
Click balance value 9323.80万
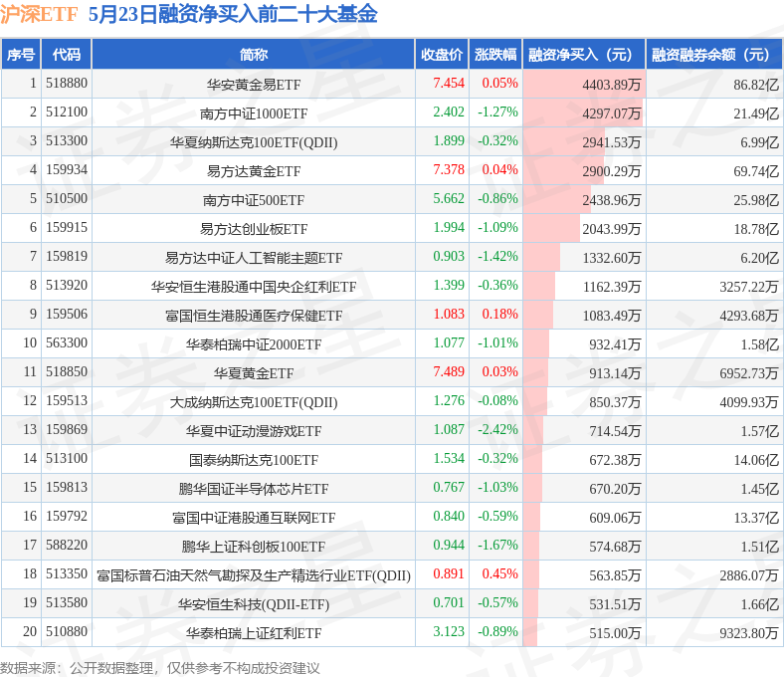[748, 633]
